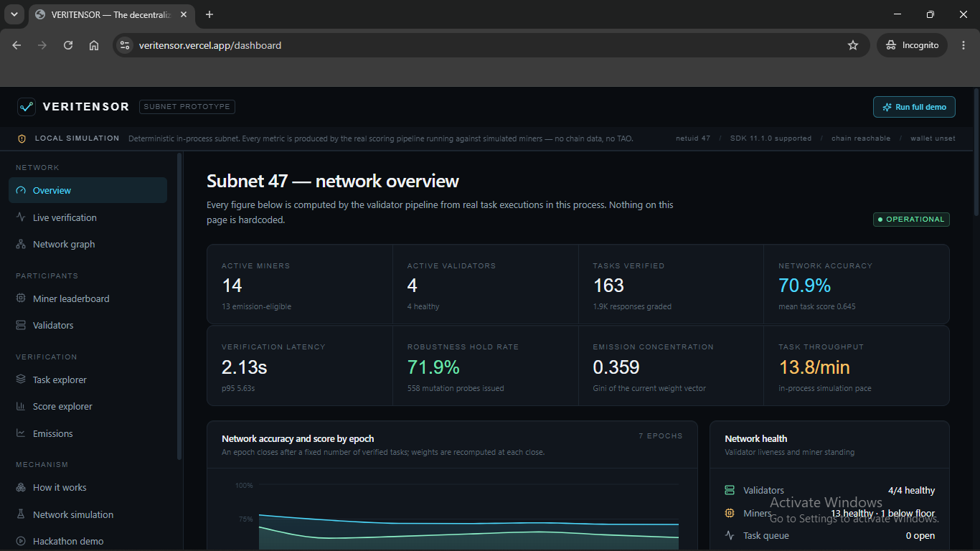The width and height of the screenshot is (980, 551).
Task: Click the SUBNET PROTOTYPE badge
Action: point(187,107)
